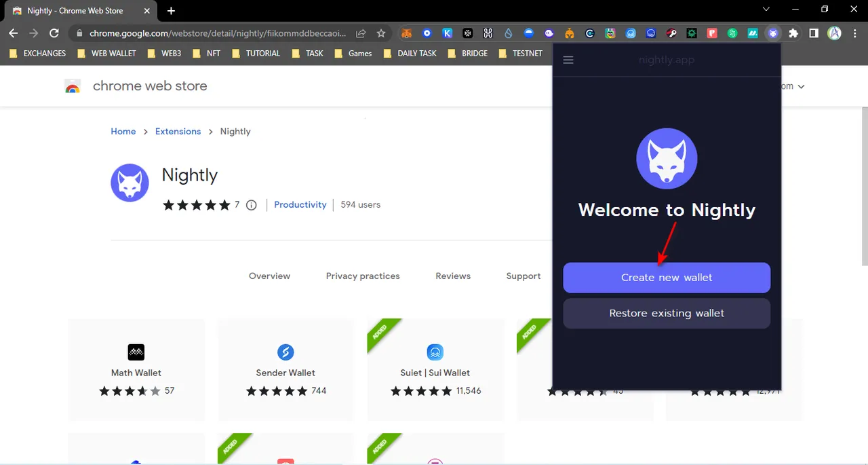
Task: Switch to the Support tab
Action: tap(524, 276)
